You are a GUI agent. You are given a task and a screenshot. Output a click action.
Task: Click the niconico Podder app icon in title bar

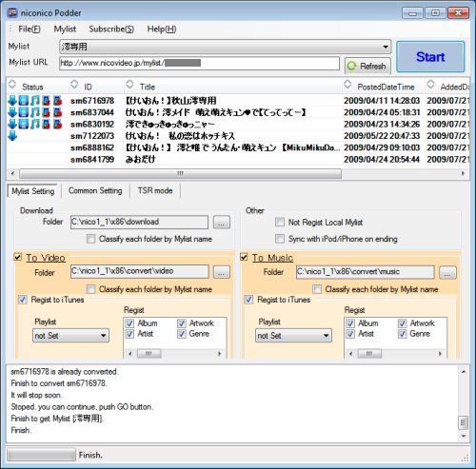point(12,12)
